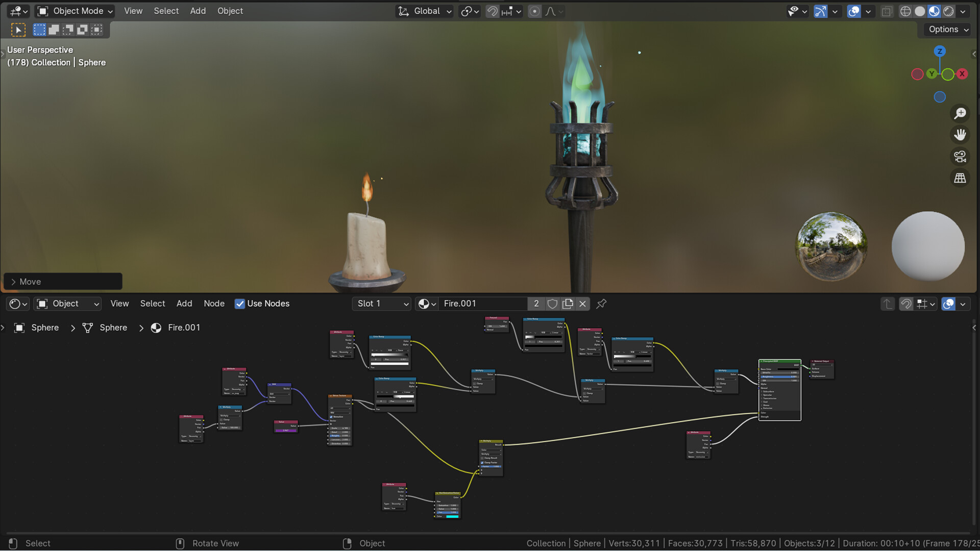The height and width of the screenshot is (551, 980).
Task: Open the Object Mode dropdown
Action: click(x=74, y=11)
